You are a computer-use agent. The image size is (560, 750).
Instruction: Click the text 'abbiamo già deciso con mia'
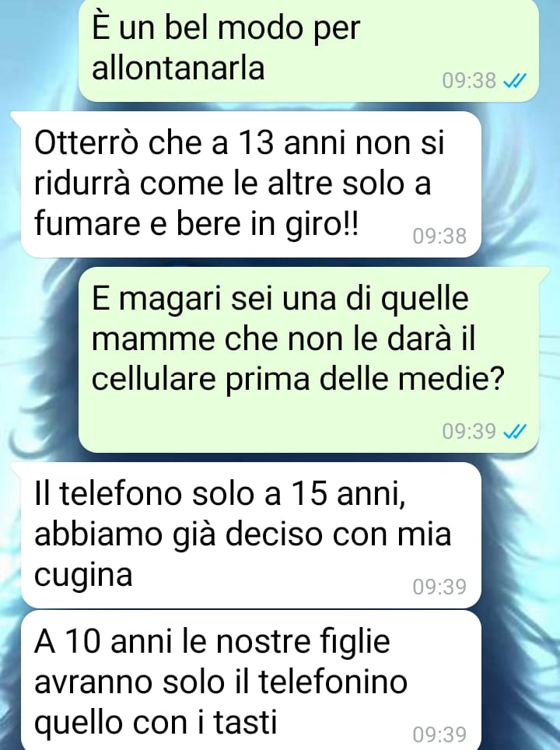pos(243,534)
